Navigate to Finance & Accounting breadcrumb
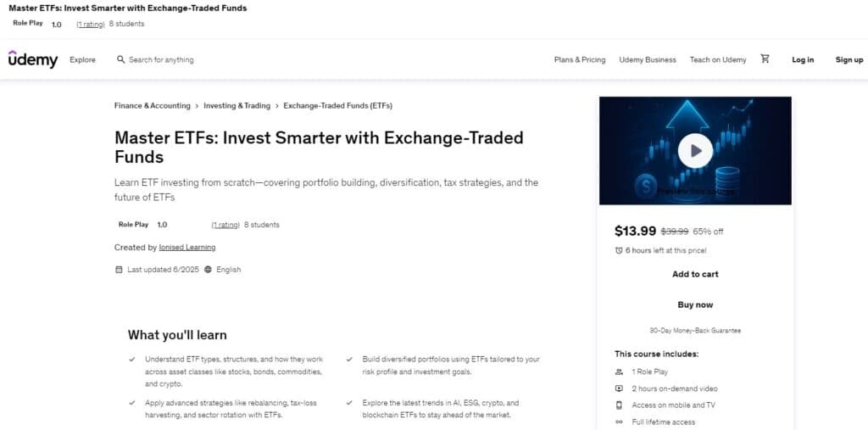The height and width of the screenshot is (430, 868). [153, 106]
